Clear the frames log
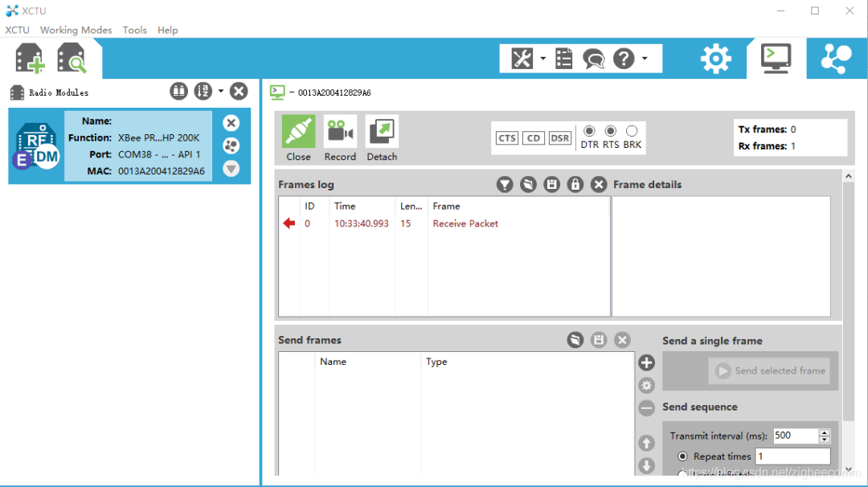The width and height of the screenshot is (868, 487). tap(599, 184)
